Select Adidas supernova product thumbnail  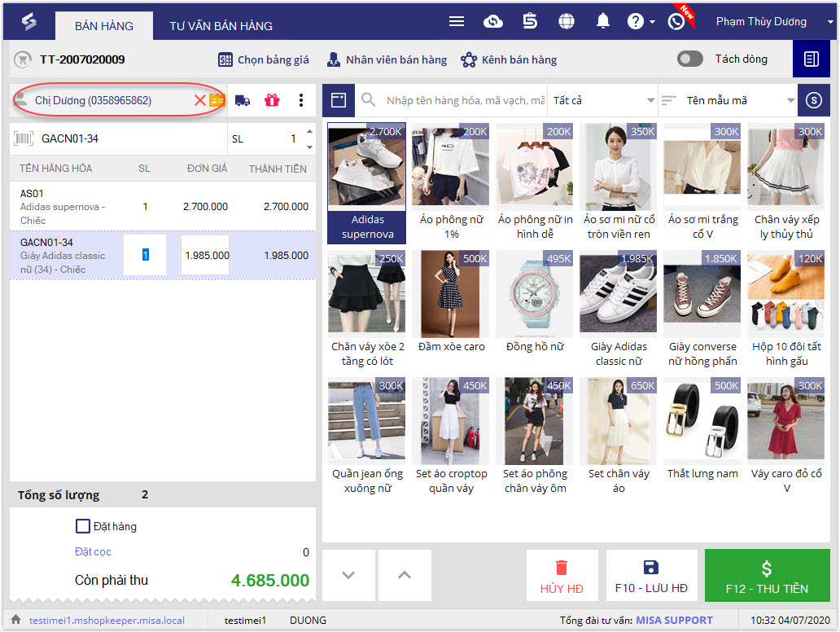coord(367,182)
